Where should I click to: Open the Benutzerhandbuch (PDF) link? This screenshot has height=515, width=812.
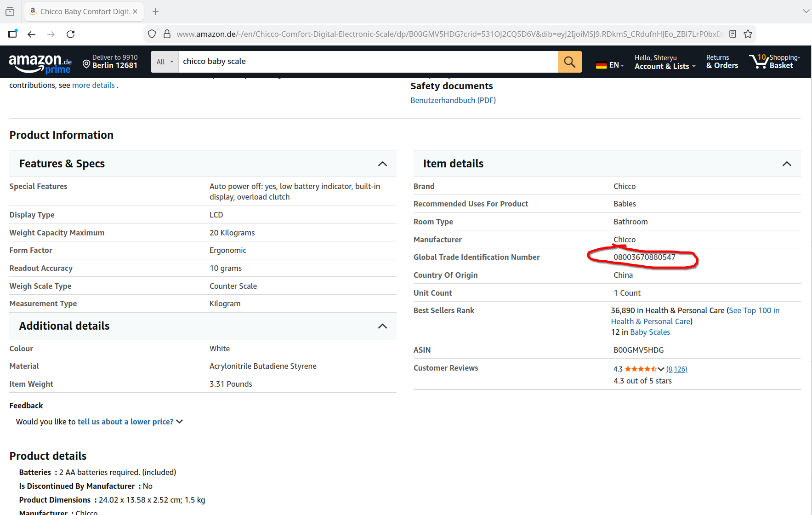[x=453, y=100]
